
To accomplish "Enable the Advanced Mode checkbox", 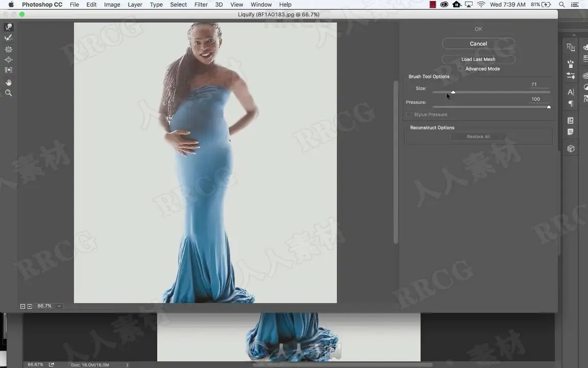I will [x=460, y=68].
